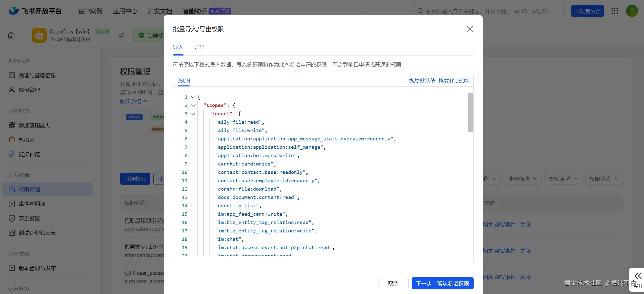Collapse the root object on line 1
Viewport: 644px width, 294px height.
point(193,97)
